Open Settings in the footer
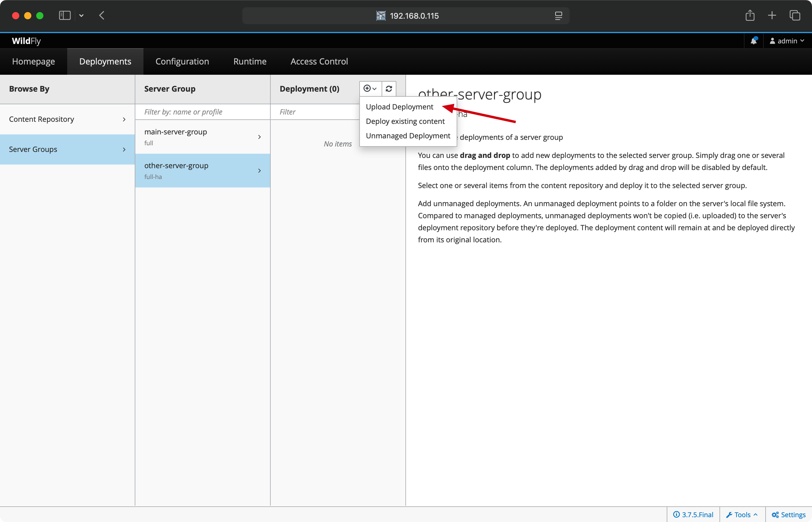The image size is (812, 522). 788,514
